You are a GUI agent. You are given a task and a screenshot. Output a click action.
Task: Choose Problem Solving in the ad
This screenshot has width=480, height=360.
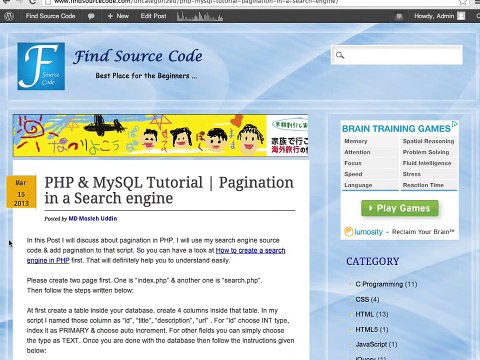point(426,152)
